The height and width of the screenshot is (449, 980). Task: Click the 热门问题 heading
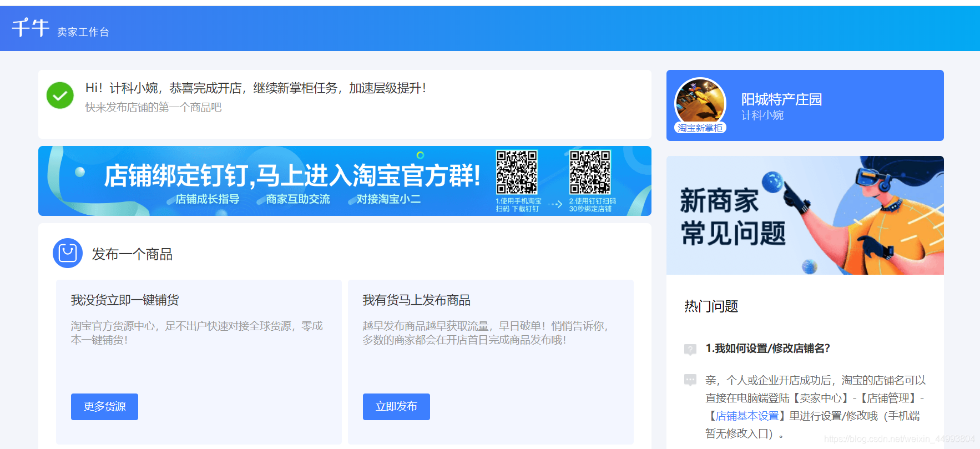[x=711, y=306]
